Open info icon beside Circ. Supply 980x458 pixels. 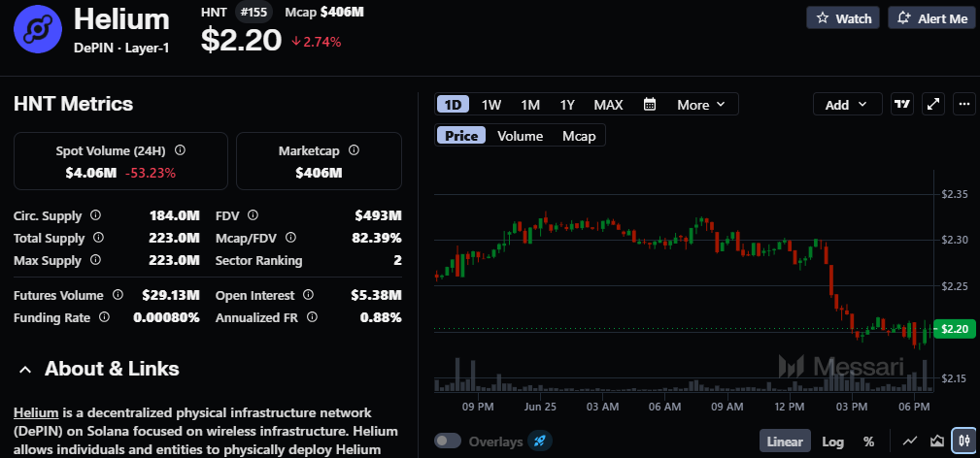coord(95,215)
